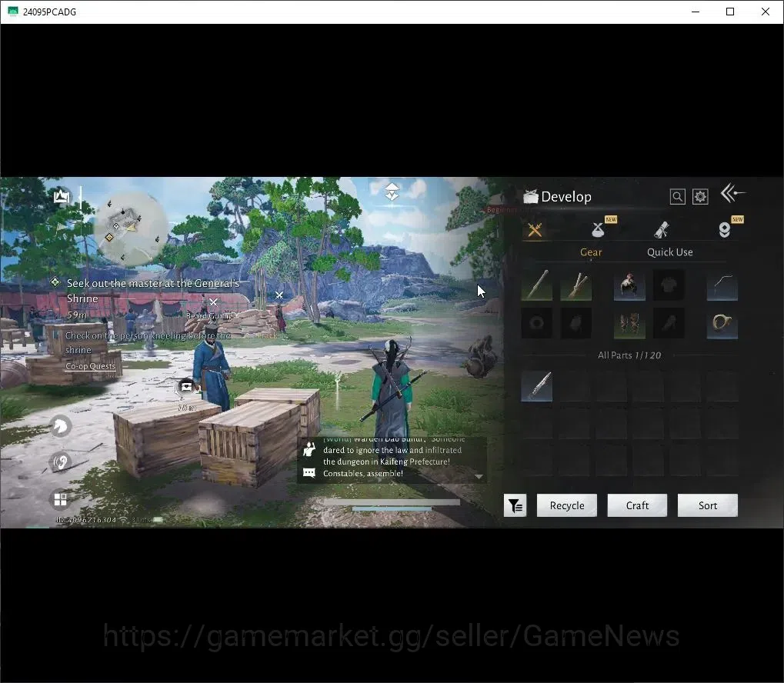Expand the world chat dropdown arrow
Screen dimensions: 784x683
(479, 477)
